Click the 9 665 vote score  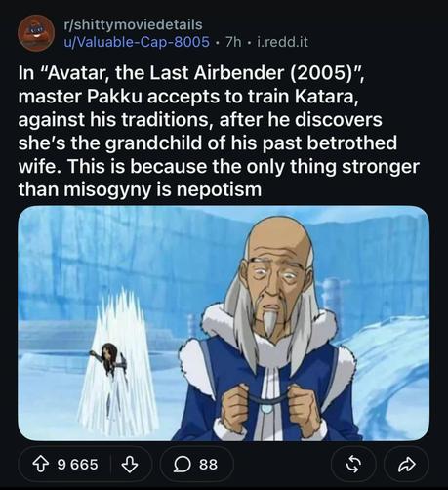point(77,465)
